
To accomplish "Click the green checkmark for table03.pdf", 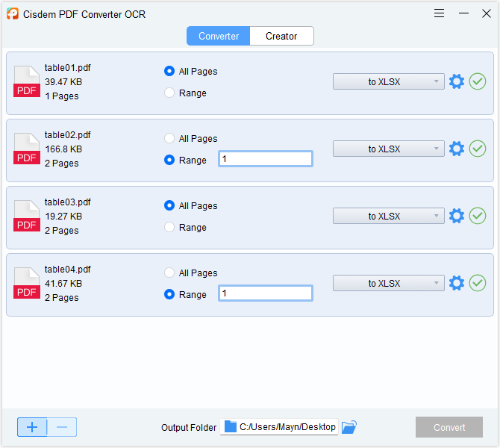I will point(478,216).
